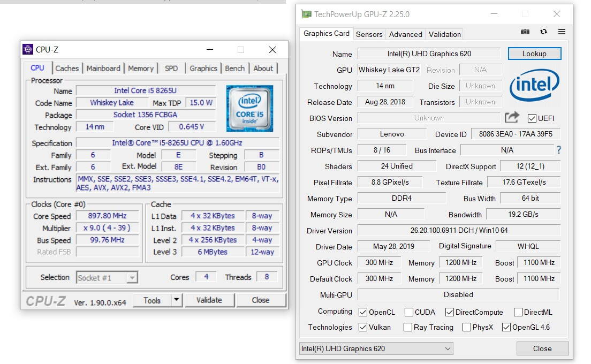Toggle the DirectCompute checkbox
Image resolution: width=591 pixels, height=364 pixels.
point(449,312)
